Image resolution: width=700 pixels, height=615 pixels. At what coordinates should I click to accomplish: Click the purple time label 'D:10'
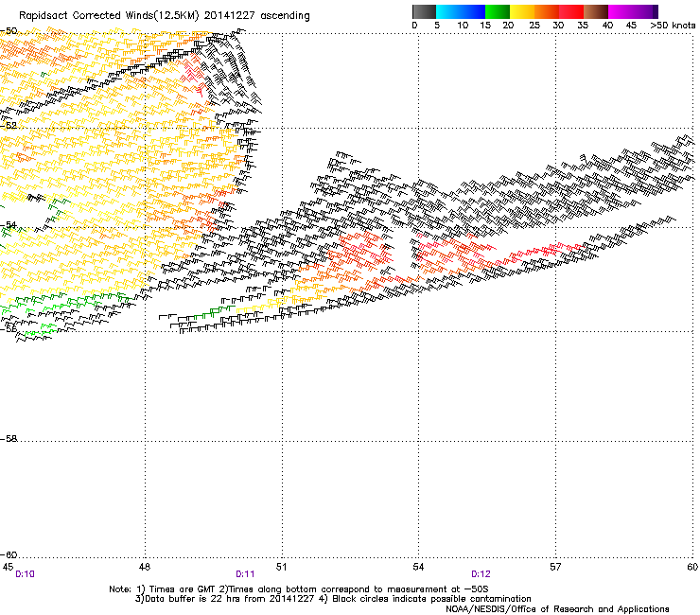[x=25, y=574]
